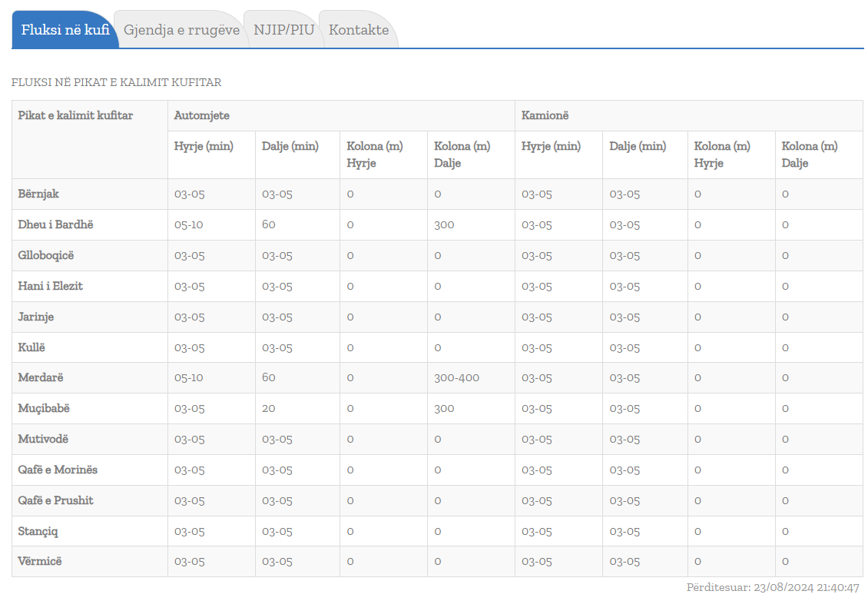This screenshot has width=868, height=601.
Task: Select the Vërmicë border crossing name
Action: tap(40, 561)
